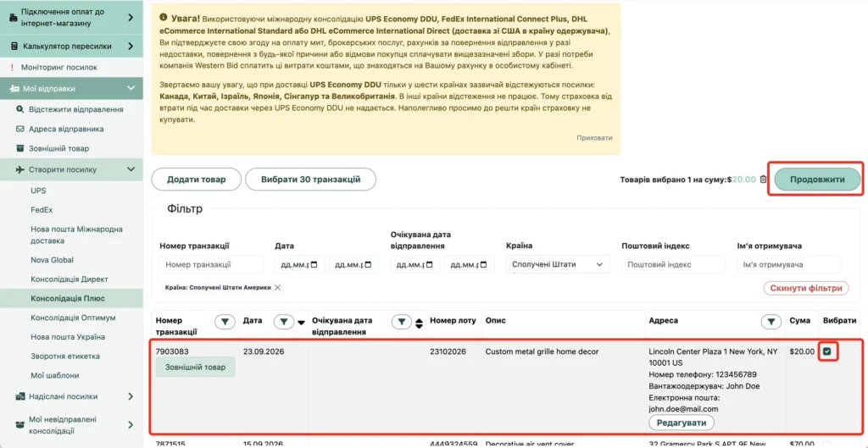Select UPS under Створити посилку
The image size is (868, 448).
38,191
